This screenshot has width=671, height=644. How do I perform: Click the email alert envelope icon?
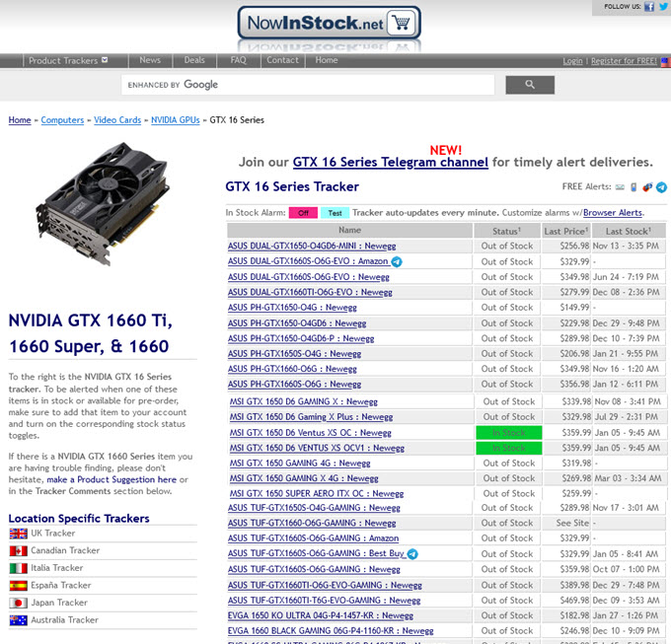[x=620, y=186]
